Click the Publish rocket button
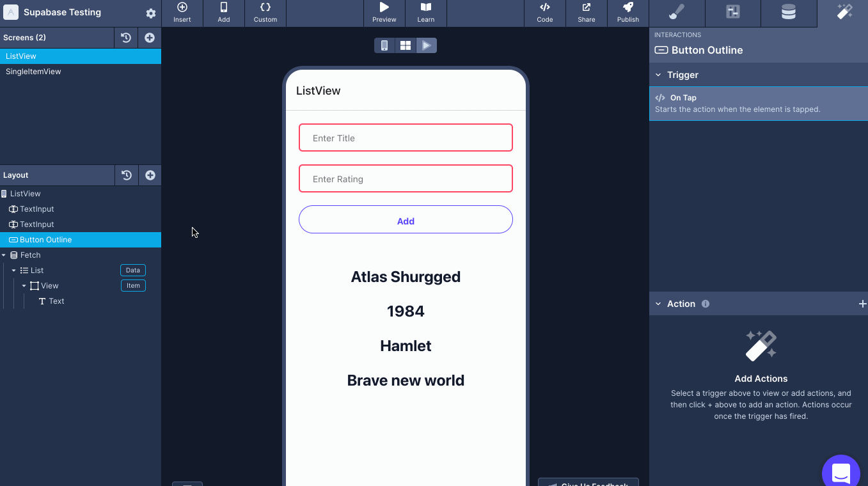 628,13
